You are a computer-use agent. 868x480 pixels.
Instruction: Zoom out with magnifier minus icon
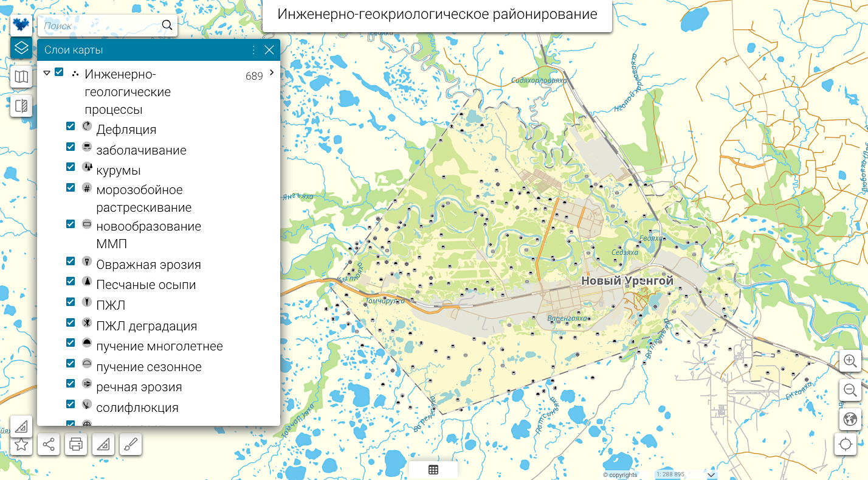click(850, 390)
